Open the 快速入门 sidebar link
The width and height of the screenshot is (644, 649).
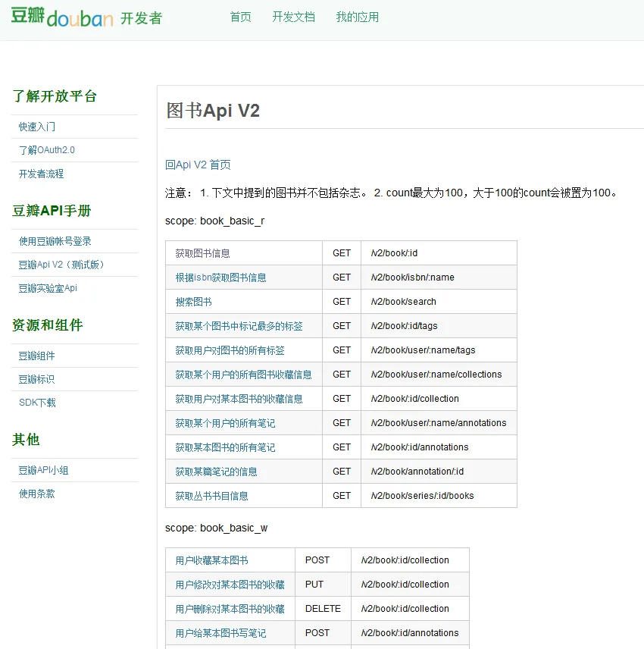[37, 127]
